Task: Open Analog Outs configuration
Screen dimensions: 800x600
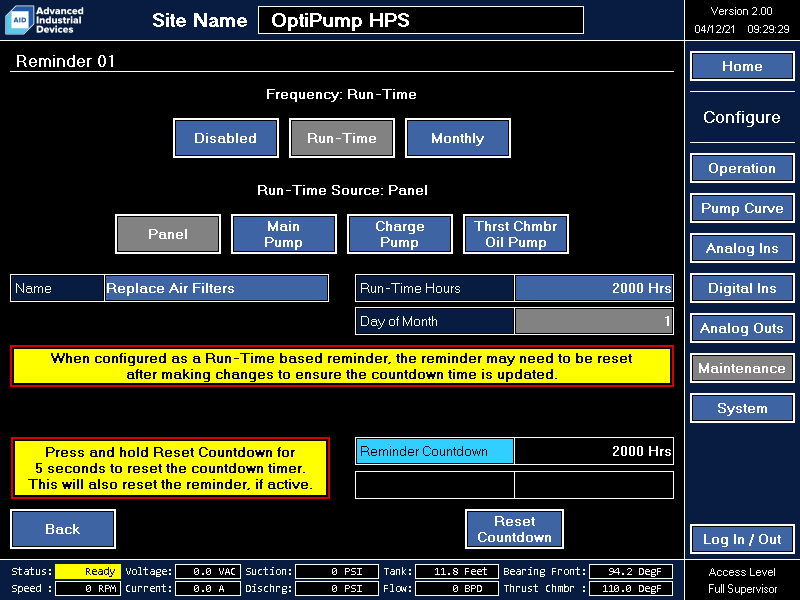Action: [x=742, y=328]
